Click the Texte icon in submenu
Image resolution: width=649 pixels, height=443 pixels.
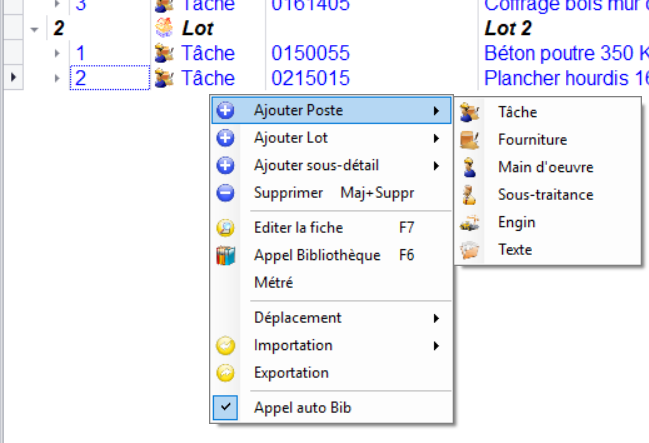tap(470, 250)
